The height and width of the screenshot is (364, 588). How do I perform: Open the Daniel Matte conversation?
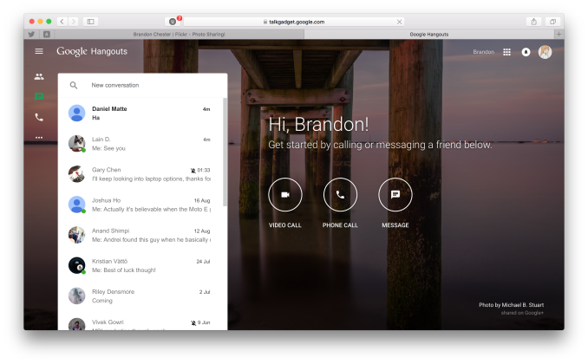140,113
